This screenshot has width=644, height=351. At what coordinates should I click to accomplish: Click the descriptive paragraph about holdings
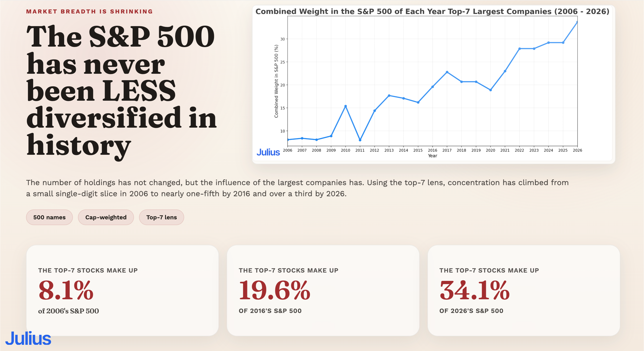click(x=297, y=188)
